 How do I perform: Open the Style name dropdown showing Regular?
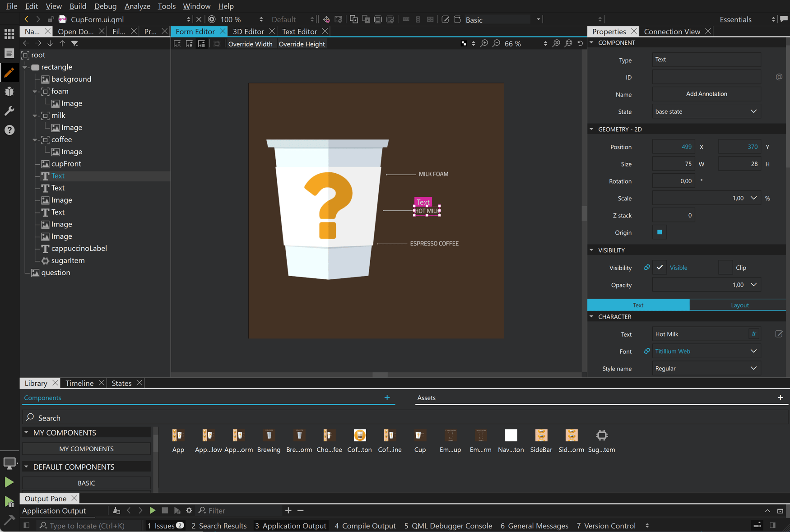point(706,368)
